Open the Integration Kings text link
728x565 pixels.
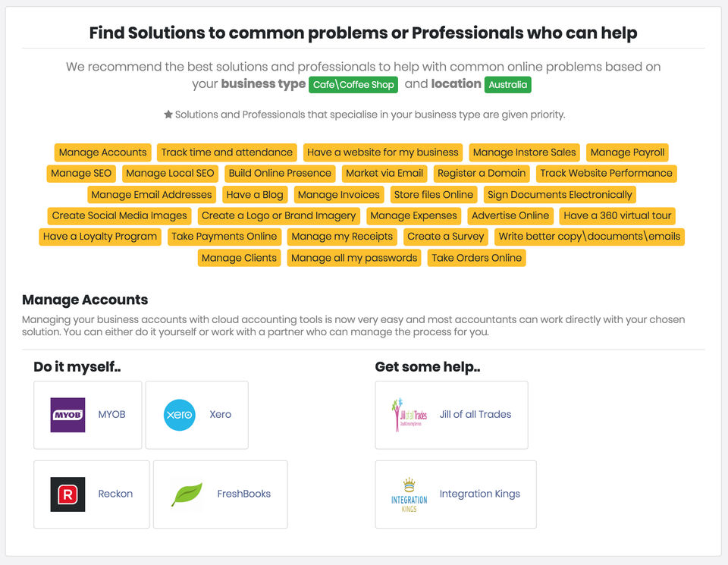point(480,494)
